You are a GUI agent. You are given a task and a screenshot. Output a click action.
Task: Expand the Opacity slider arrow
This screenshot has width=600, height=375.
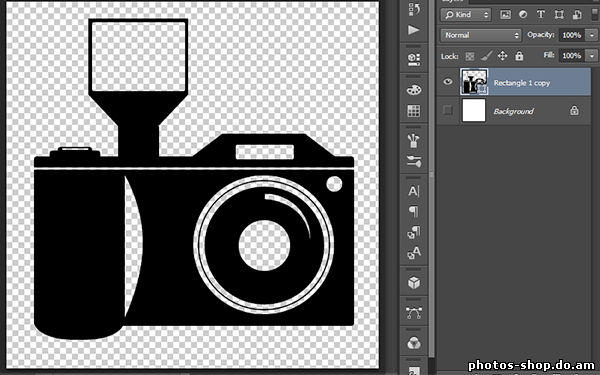coord(592,35)
